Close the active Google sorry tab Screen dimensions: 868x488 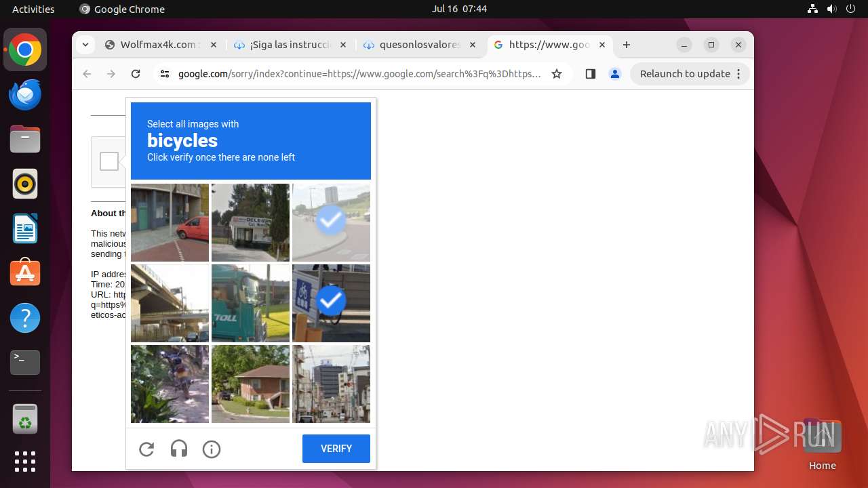click(x=602, y=45)
